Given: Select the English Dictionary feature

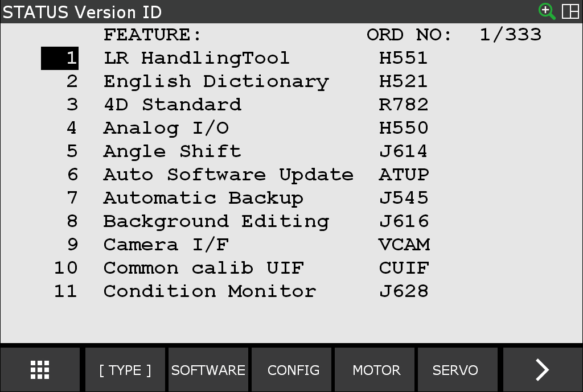Looking at the screenshot, I should click(215, 81).
